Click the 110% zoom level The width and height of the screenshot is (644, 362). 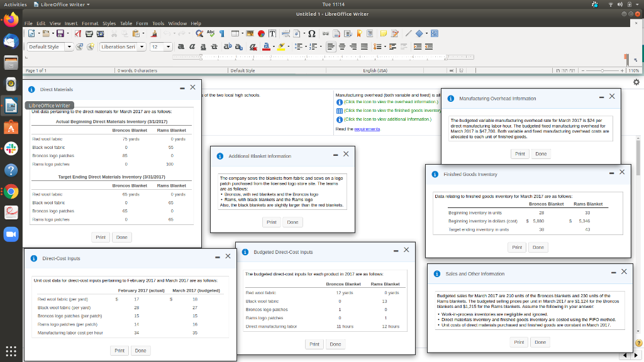tap(634, 70)
